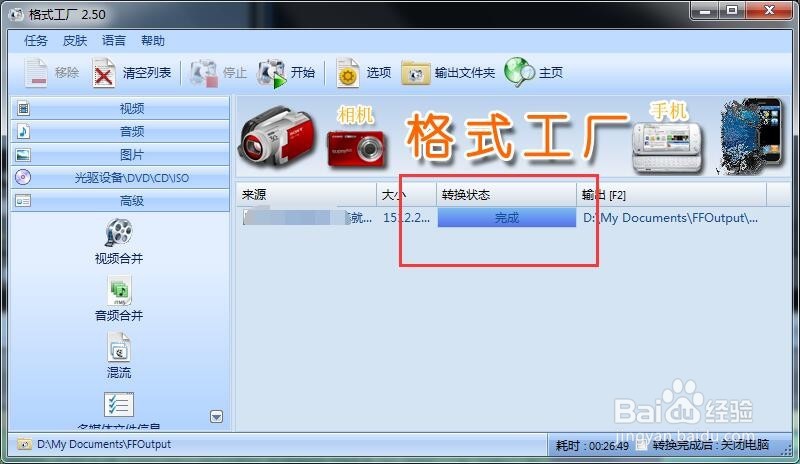
Task: Collapse the Advanced (高级) category
Action: point(120,201)
